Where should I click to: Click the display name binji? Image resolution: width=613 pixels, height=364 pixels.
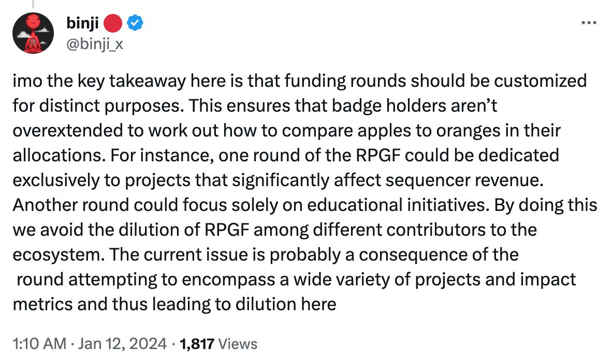tap(82, 23)
